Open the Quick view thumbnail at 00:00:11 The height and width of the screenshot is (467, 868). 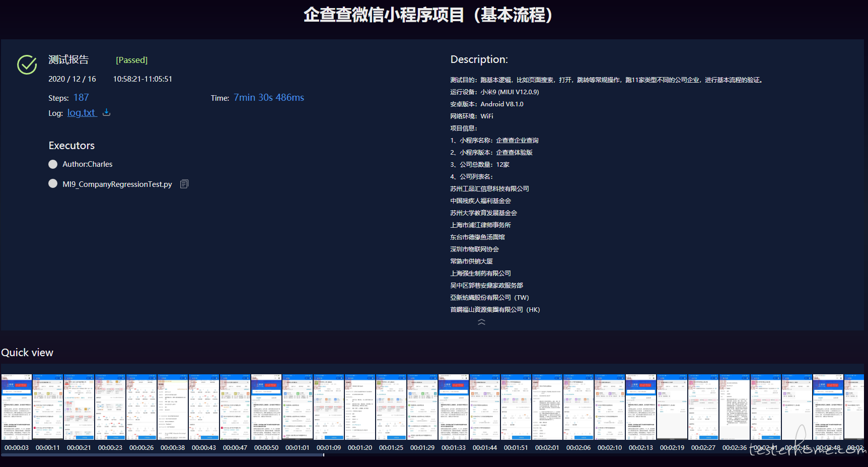pyautogui.click(x=48, y=407)
